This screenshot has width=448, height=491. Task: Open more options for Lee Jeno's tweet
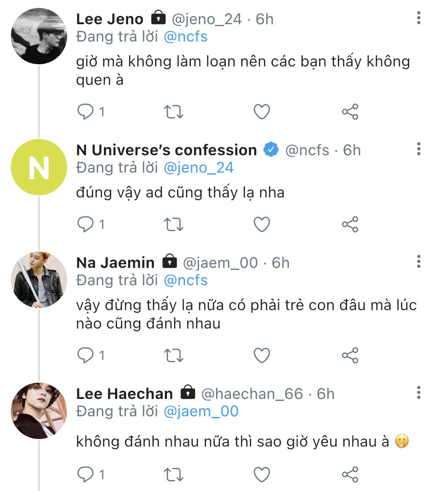[418, 18]
